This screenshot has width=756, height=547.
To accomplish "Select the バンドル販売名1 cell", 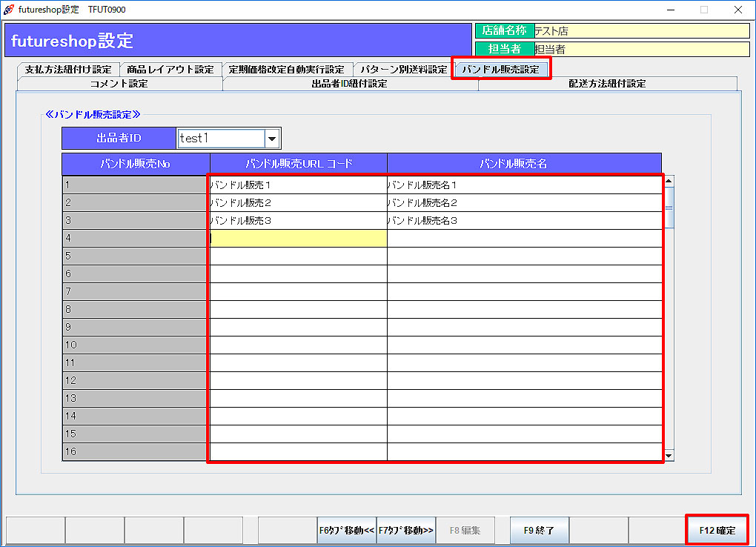I will tap(524, 185).
